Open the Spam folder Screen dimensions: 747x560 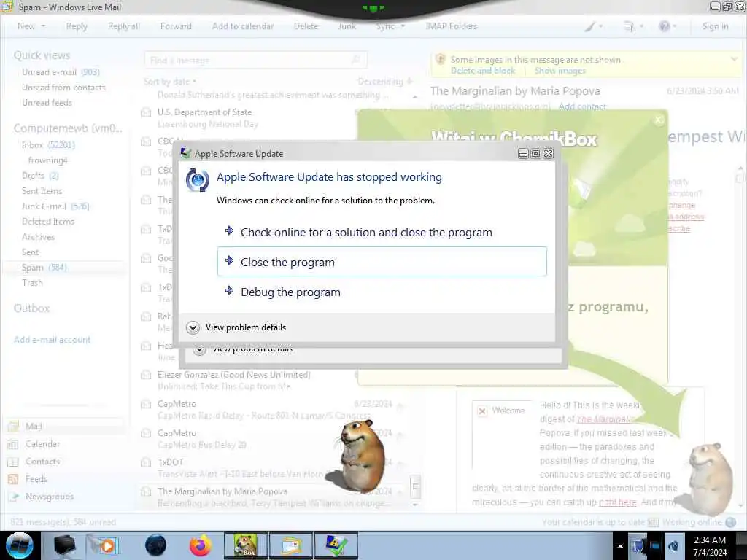pyautogui.click(x=44, y=267)
